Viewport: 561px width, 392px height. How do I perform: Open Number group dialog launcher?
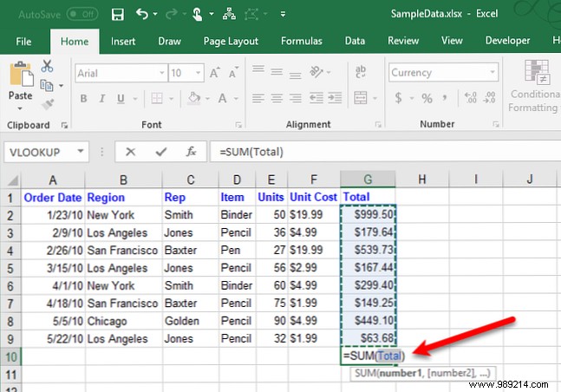click(496, 124)
